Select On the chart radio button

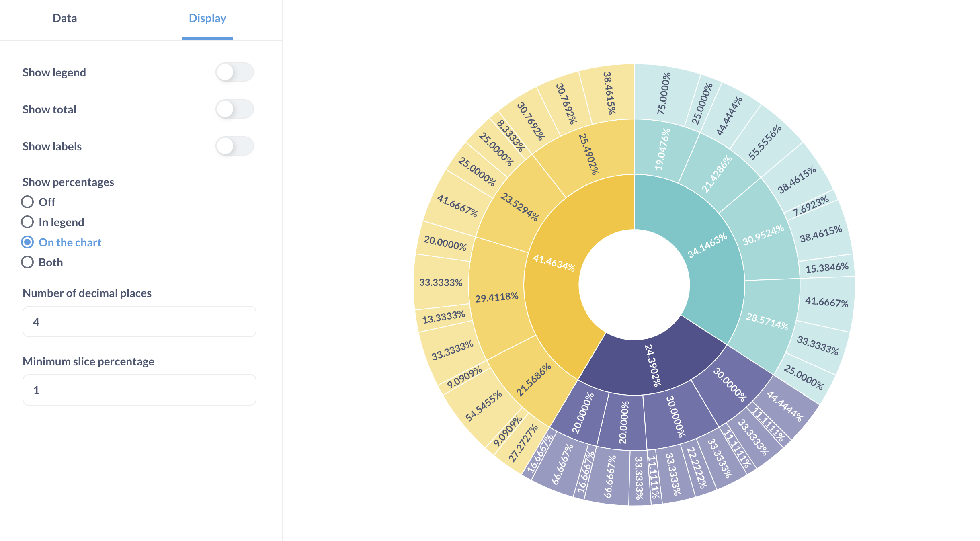[x=27, y=242]
